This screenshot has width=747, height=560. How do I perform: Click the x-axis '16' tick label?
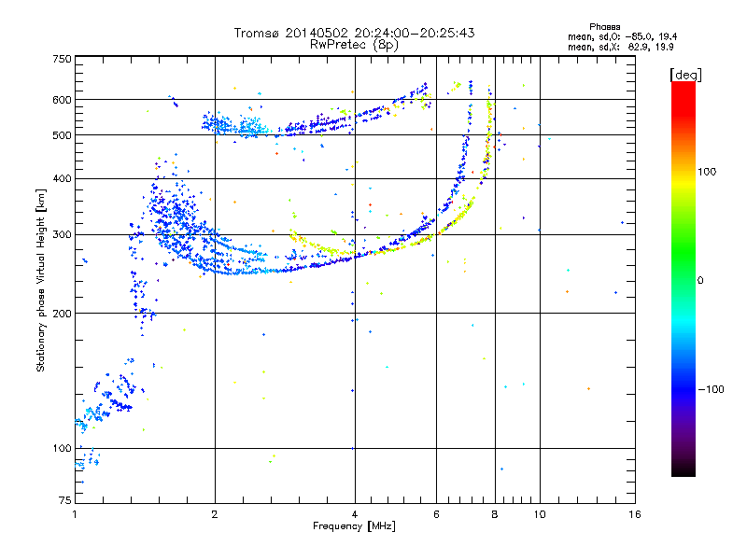pyautogui.click(x=635, y=514)
